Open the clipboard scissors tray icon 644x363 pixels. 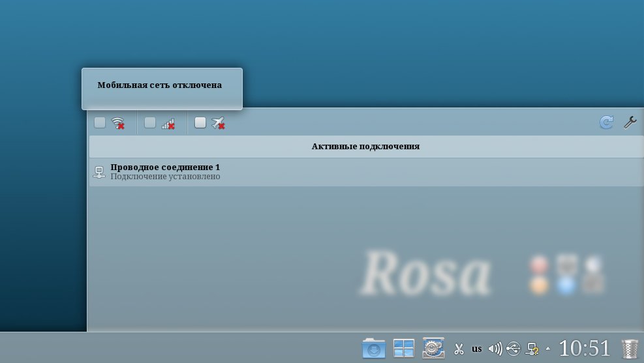point(459,349)
